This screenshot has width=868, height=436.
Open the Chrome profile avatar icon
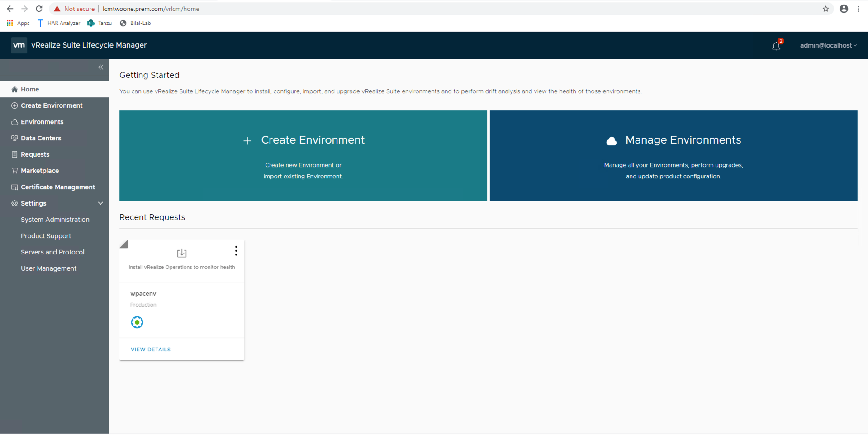click(x=844, y=9)
